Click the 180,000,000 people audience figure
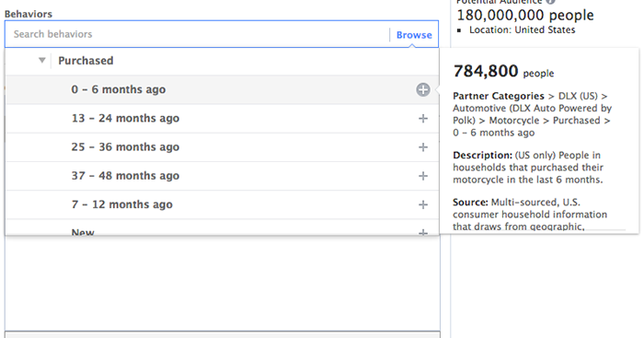The height and width of the screenshot is (338, 644). [x=525, y=16]
